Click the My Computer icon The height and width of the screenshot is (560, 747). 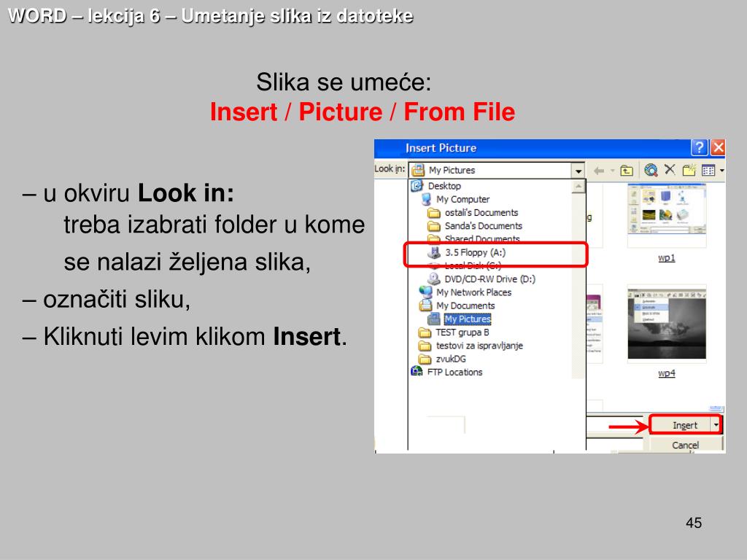pyautogui.click(x=425, y=199)
